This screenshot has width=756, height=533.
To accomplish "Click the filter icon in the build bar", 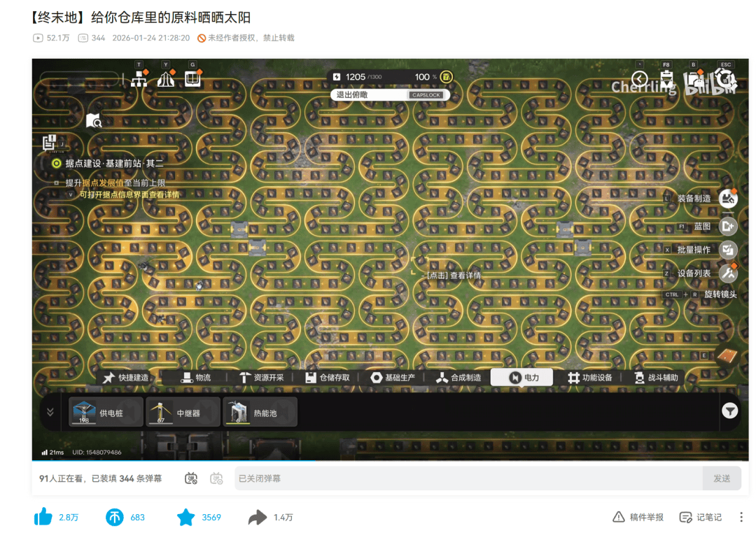I will point(729,411).
